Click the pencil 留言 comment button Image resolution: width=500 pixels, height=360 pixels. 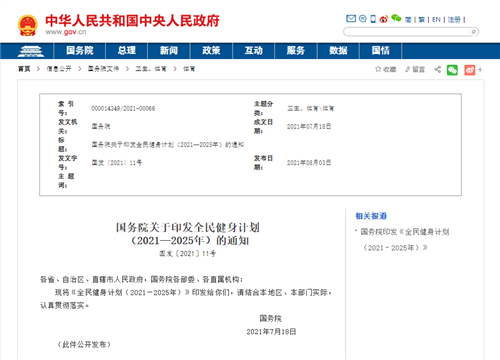tap(415, 69)
